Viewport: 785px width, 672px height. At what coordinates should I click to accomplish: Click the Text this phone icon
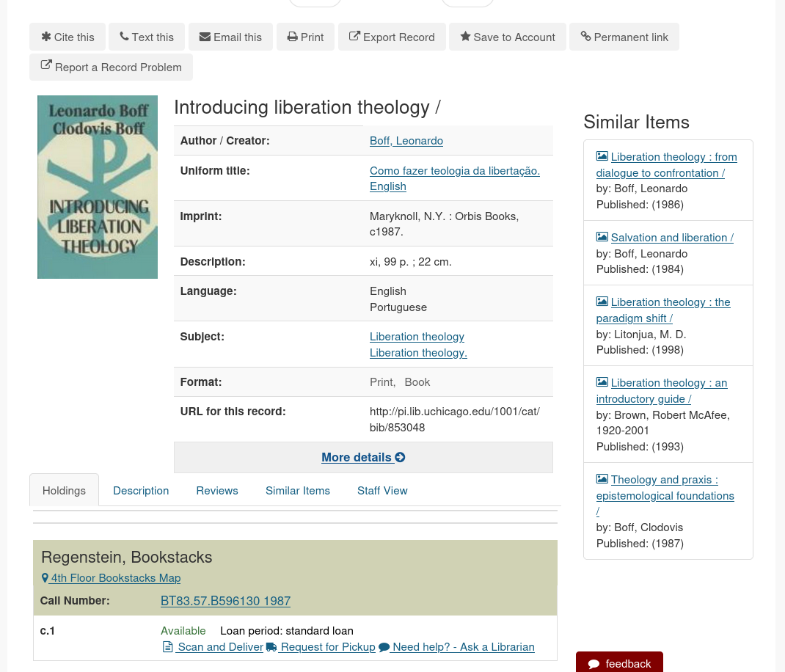click(125, 37)
